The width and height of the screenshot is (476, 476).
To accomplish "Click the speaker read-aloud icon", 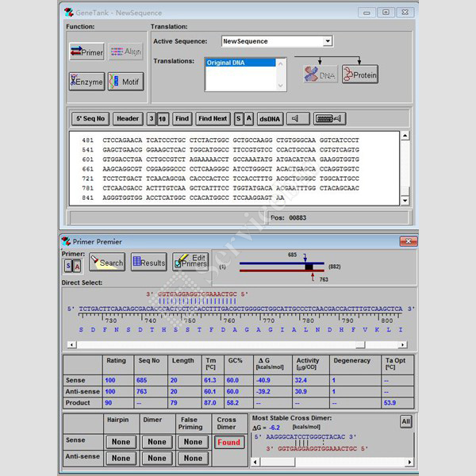I will click(297, 119).
